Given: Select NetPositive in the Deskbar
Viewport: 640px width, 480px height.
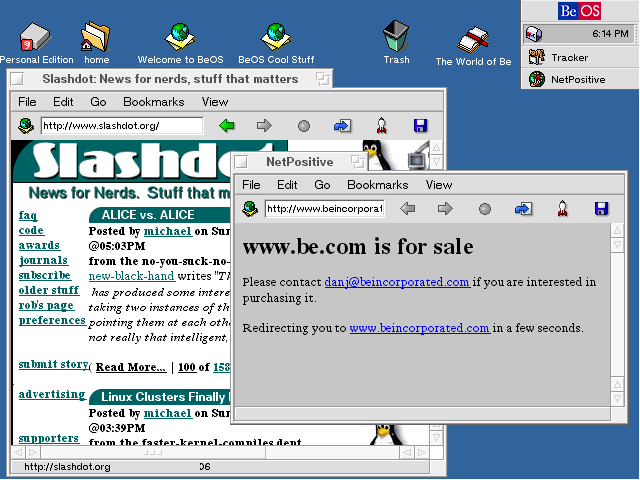Looking at the screenshot, I should coord(580,79).
